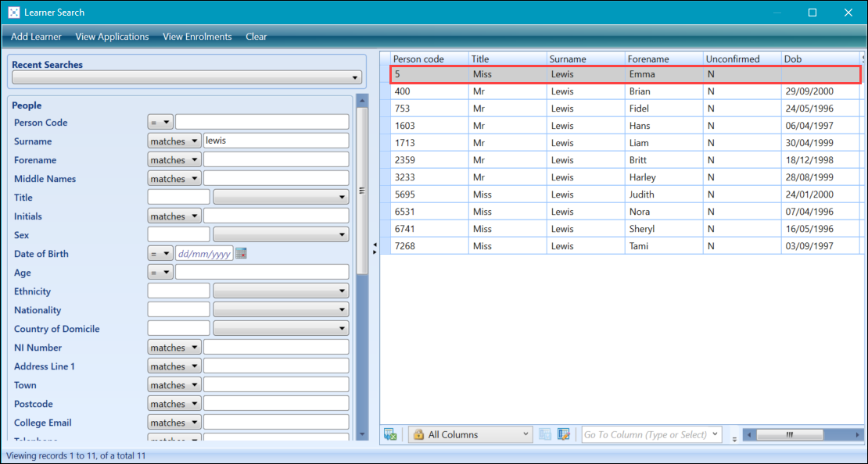
Task: Click the saved column layouts grid icon
Action: tap(544, 434)
